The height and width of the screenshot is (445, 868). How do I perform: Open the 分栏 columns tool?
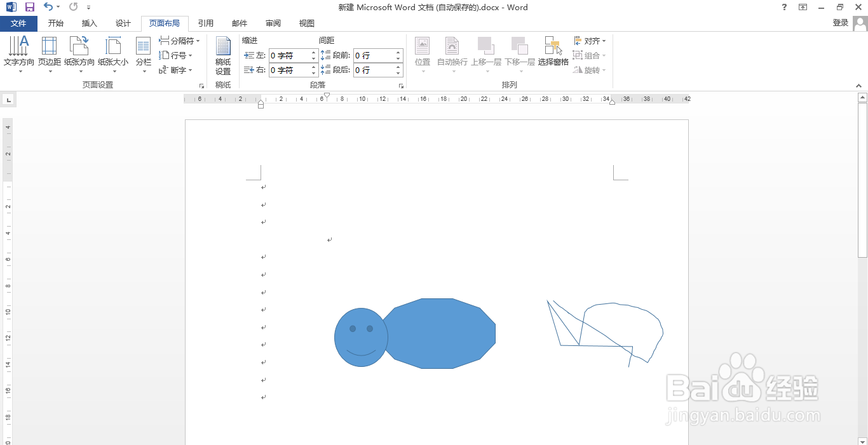[x=143, y=55]
